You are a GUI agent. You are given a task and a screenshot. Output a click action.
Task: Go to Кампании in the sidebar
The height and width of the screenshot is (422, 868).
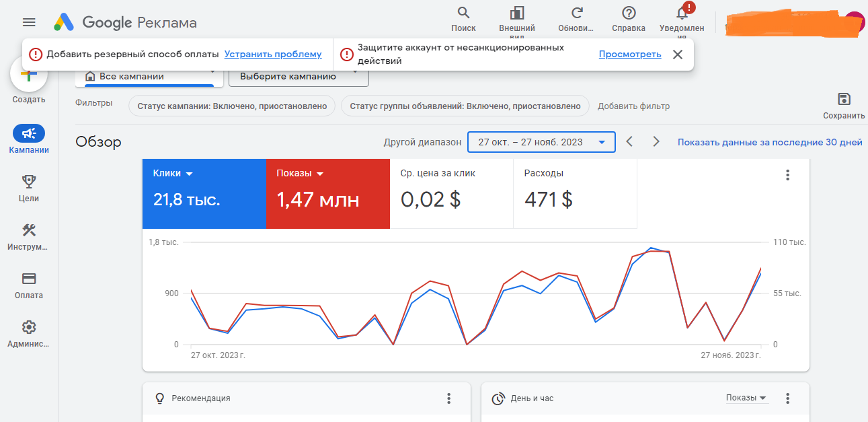point(29,133)
